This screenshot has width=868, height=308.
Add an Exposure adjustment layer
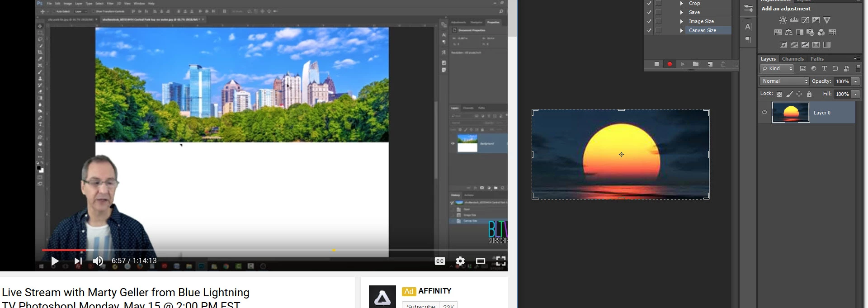[x=816, y=20]
